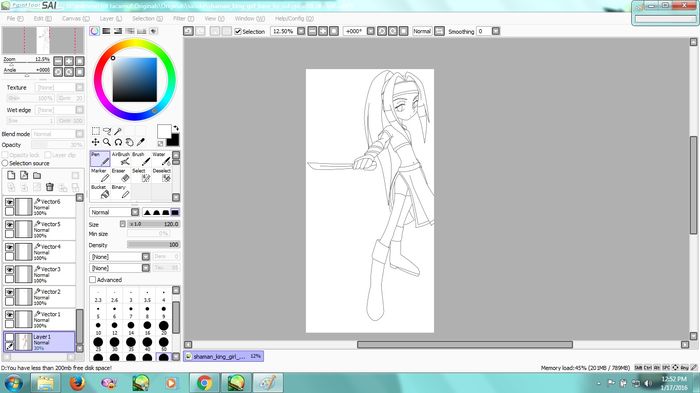Choose the Select pen tool
The width and height of the screenshot is (700, 393).
[141, 176]
